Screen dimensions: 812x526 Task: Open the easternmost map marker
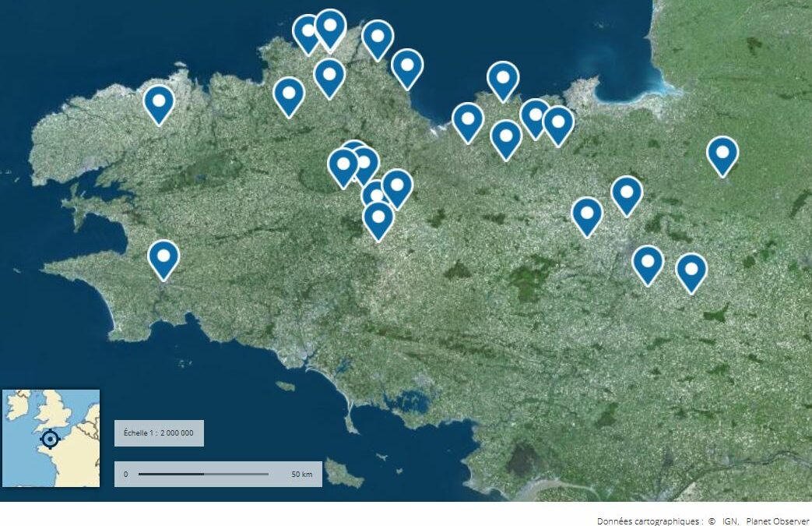722,157
